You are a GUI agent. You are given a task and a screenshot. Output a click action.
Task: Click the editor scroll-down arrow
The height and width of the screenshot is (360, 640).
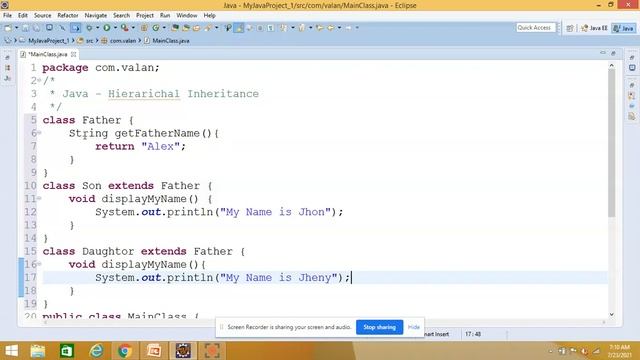click(x=611, y=314)
